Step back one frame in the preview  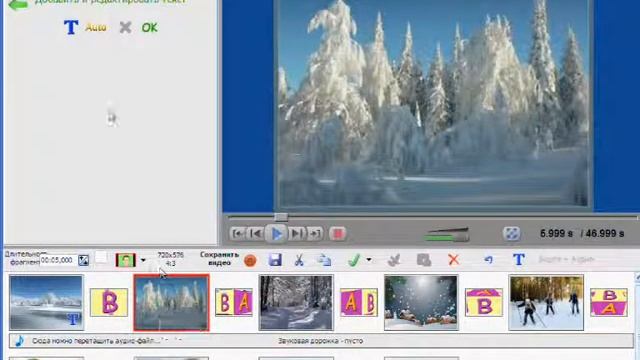click(256, 234)
